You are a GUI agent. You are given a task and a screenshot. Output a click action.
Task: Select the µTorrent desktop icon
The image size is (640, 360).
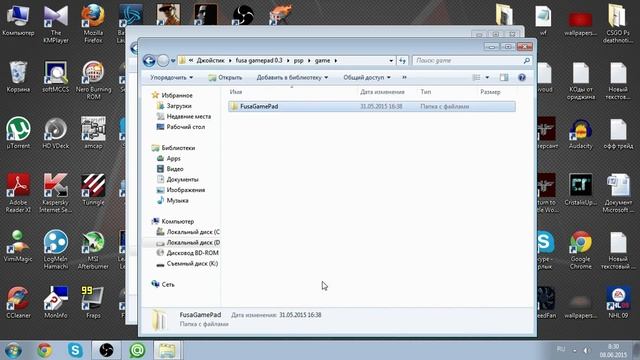point(18,133)
